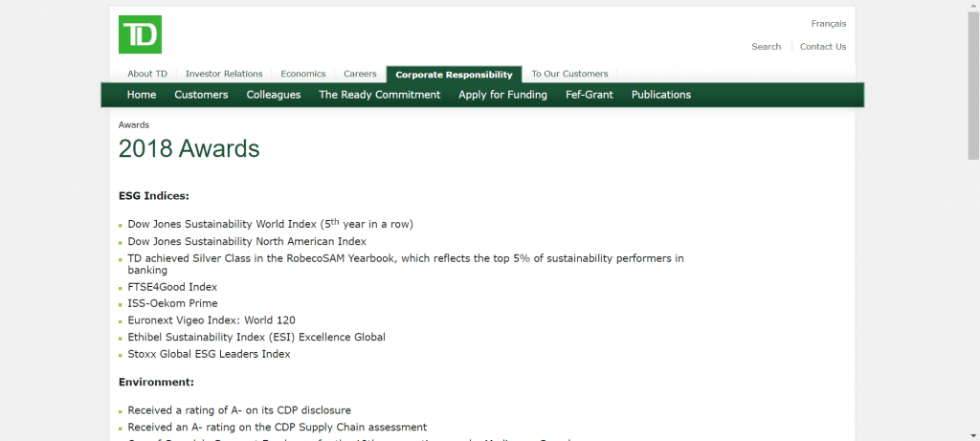
Task: Open the Search link
Action: tap(766, 47)
